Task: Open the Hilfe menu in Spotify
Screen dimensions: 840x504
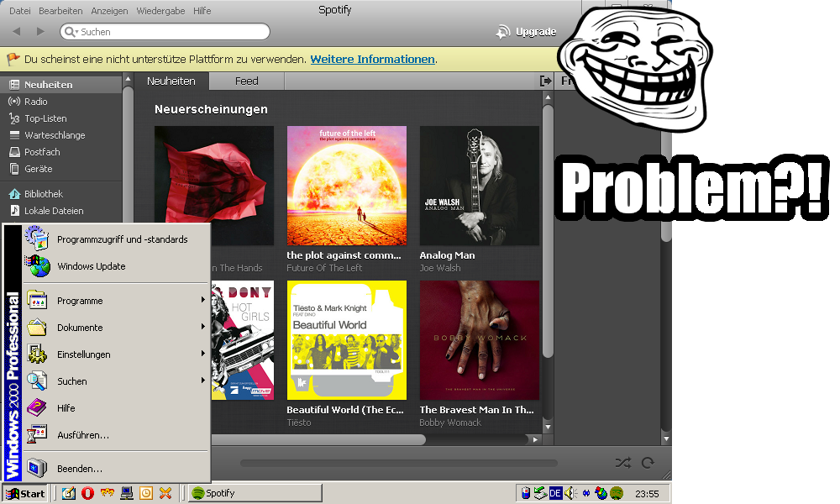Action: point(202,11)
